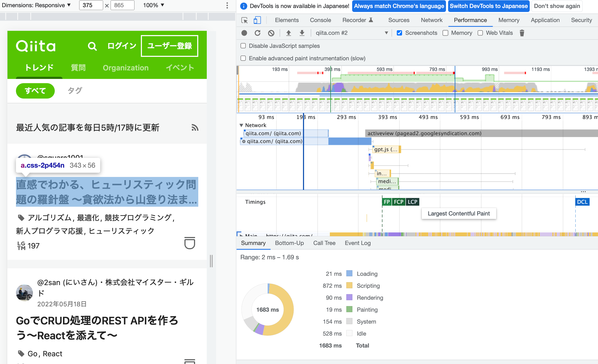
Task: Enable the Memory checkbox
Action: [445, 33]
